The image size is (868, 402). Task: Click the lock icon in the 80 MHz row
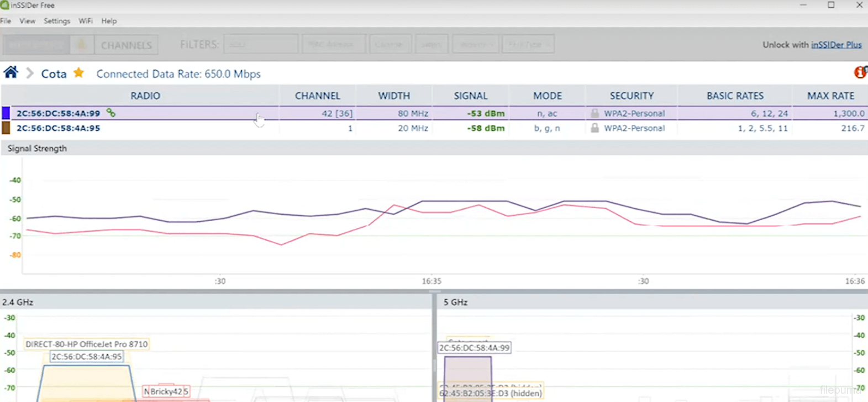(x=595, y=113)
